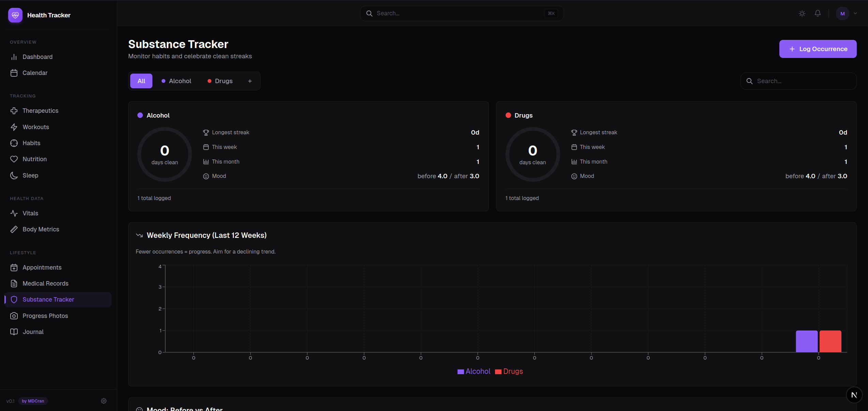Click the purple Alcohol bar in chart
This screenshot has width=868, height=411.
807,341
